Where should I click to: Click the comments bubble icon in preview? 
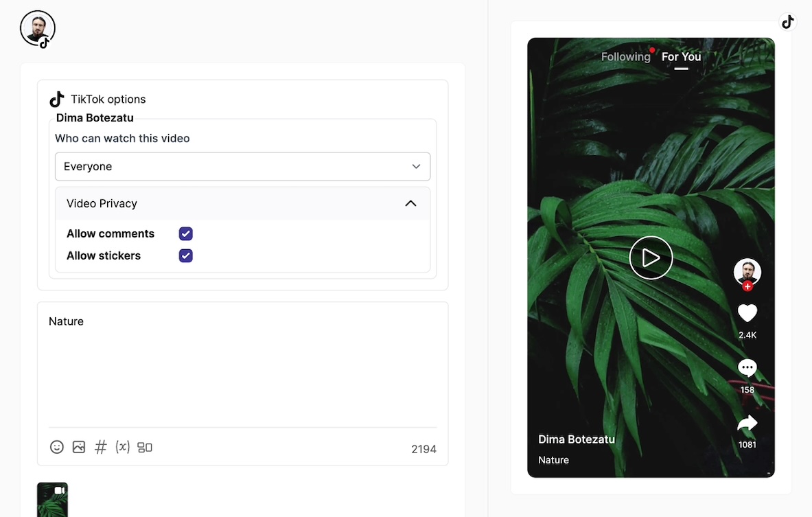[747, 368]
